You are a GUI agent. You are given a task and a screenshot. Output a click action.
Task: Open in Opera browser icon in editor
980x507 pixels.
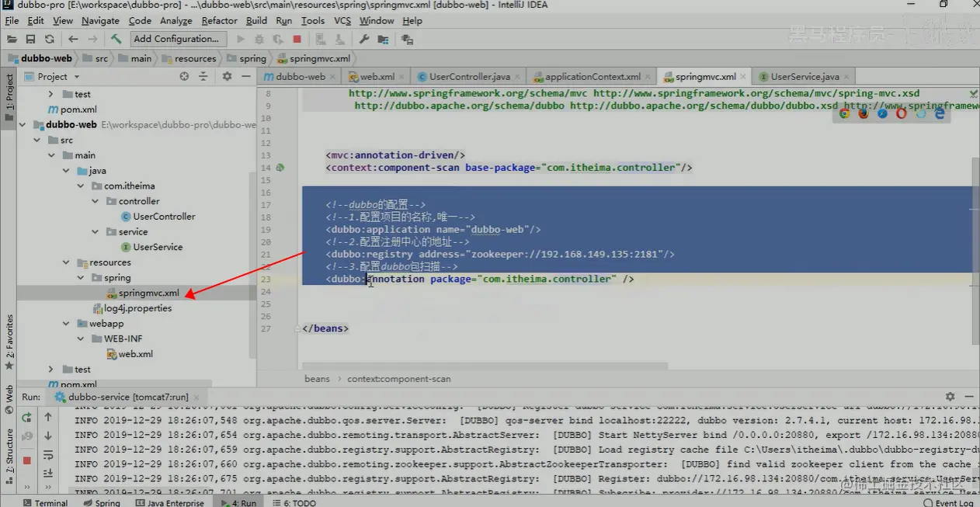coord(902,113)
